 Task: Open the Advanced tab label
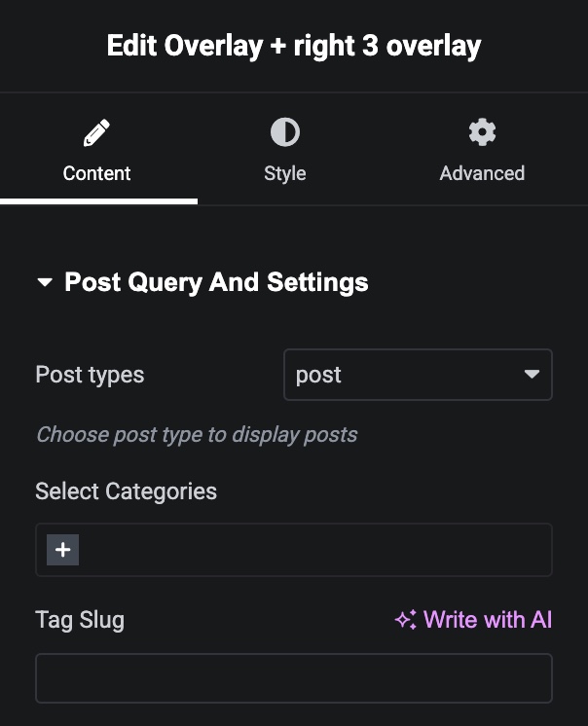pos(482,173)
